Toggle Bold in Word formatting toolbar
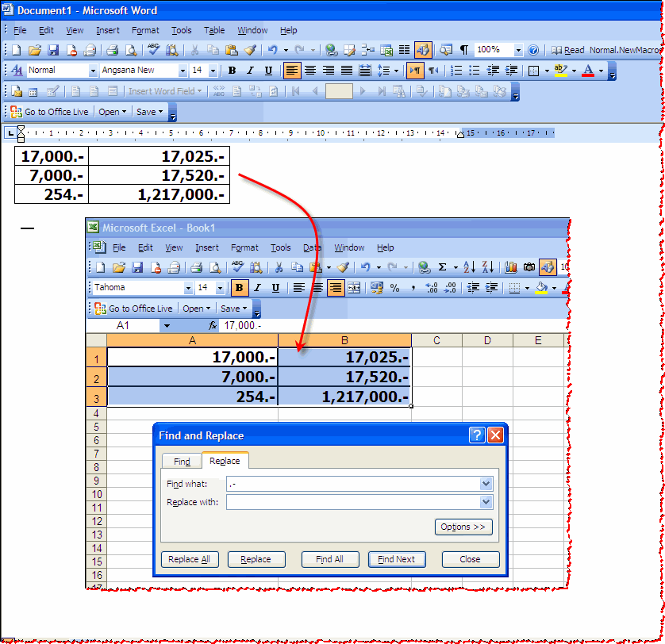 232,71
